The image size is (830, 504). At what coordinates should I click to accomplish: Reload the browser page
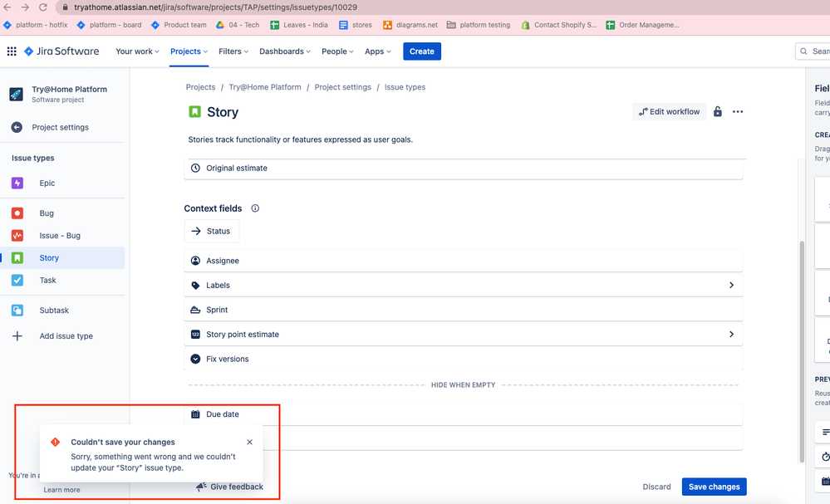pos(43,7)
